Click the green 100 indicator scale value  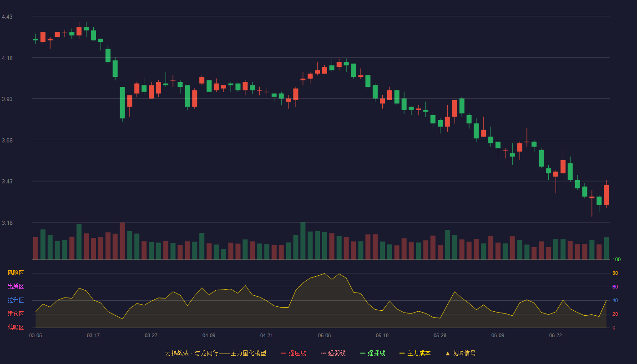pyautogui.click(x=617, y=259)
